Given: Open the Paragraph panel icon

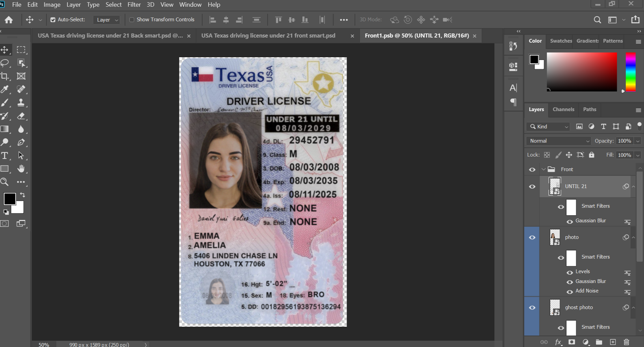Looking at the screenshot, I should pyautogui.click(x=513, y=102).
